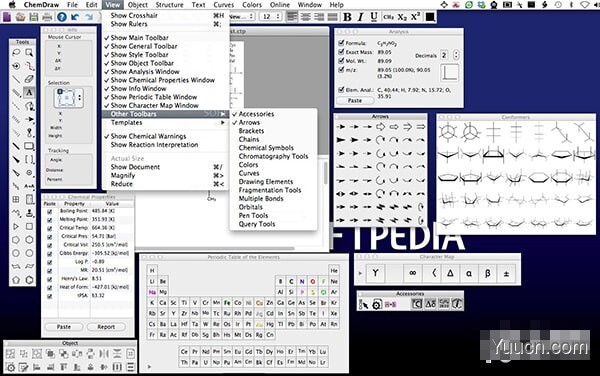Select the Arrow tool in Tools palette
600x376 pixels.
[x=29, y=119]
